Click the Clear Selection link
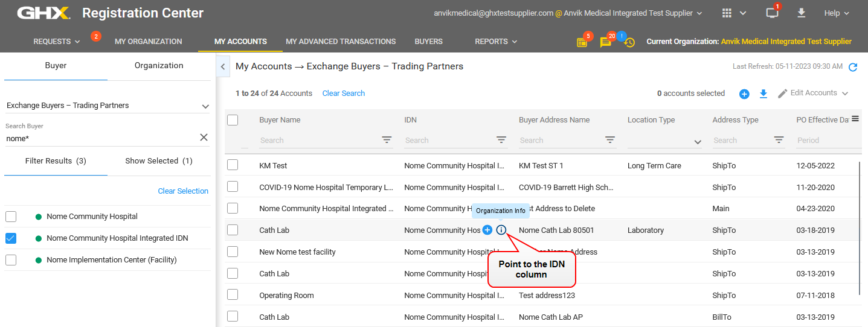Image resolution: width=868 pixels, height=327 pixels. tap(183, 191)
